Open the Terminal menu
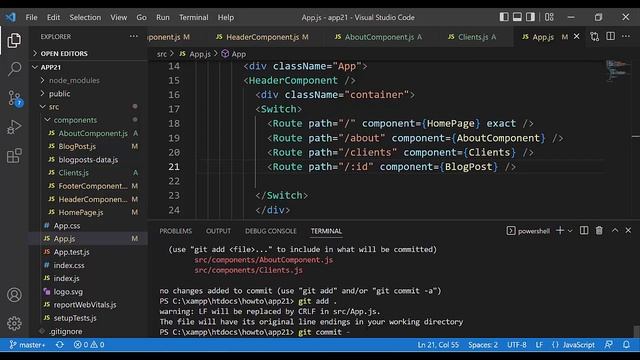This screenshot has height=360, width=640. tap(193, 17)
